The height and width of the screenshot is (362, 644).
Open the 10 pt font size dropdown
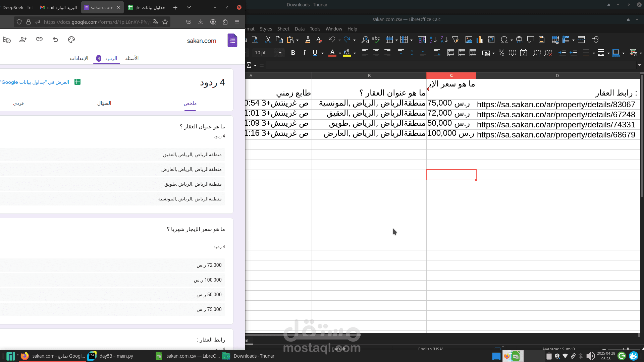[x=280, y=53]
